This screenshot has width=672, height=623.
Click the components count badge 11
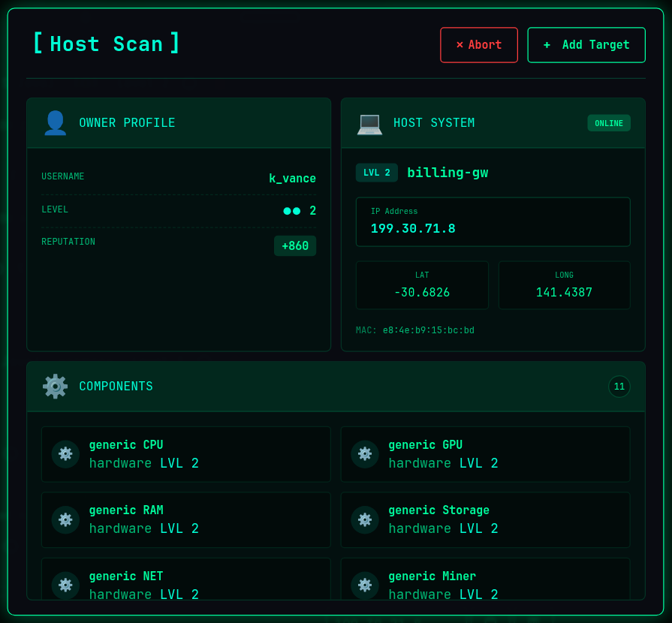pyautogui.click(x=619, y=387)
